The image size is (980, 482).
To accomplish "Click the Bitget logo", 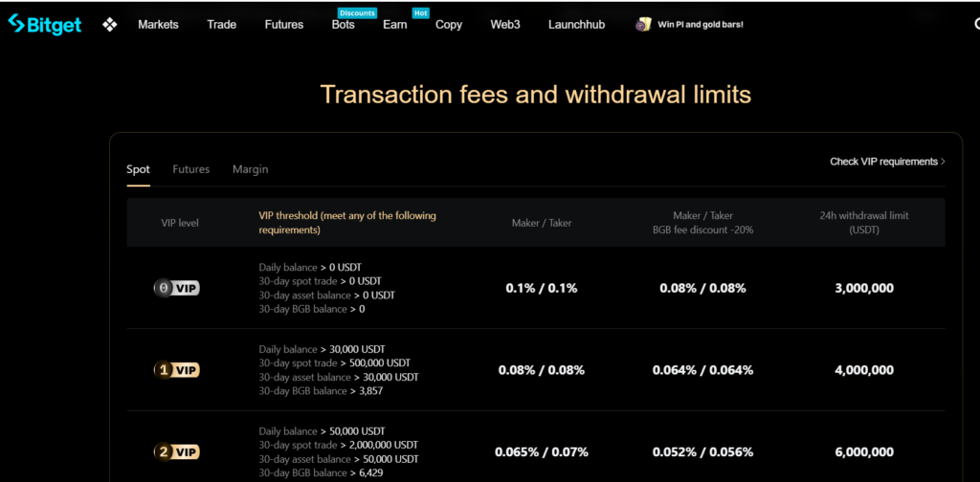I will click(x=44, y=24).
